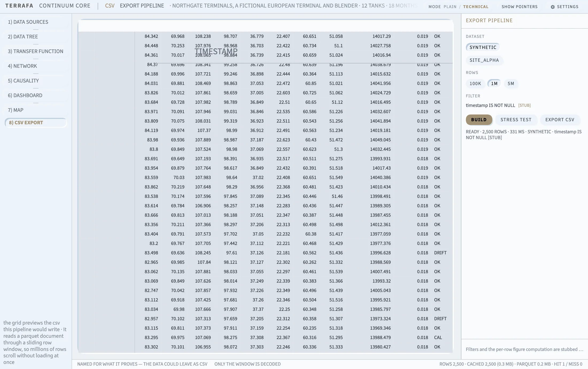The height and width of the screenshot is (369, 588).
Task: Select cell value 51.549
Action: click(x=336, y=178)
